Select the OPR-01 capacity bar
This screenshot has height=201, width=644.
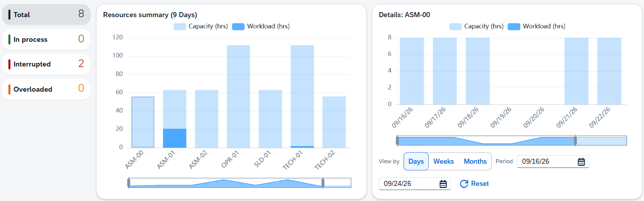click(238, 96)
